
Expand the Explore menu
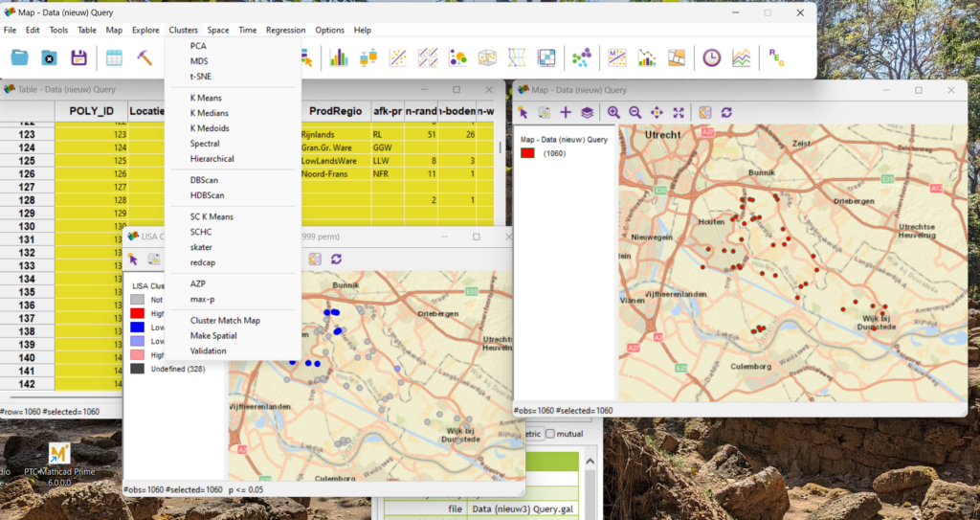[x=145, y=30]
